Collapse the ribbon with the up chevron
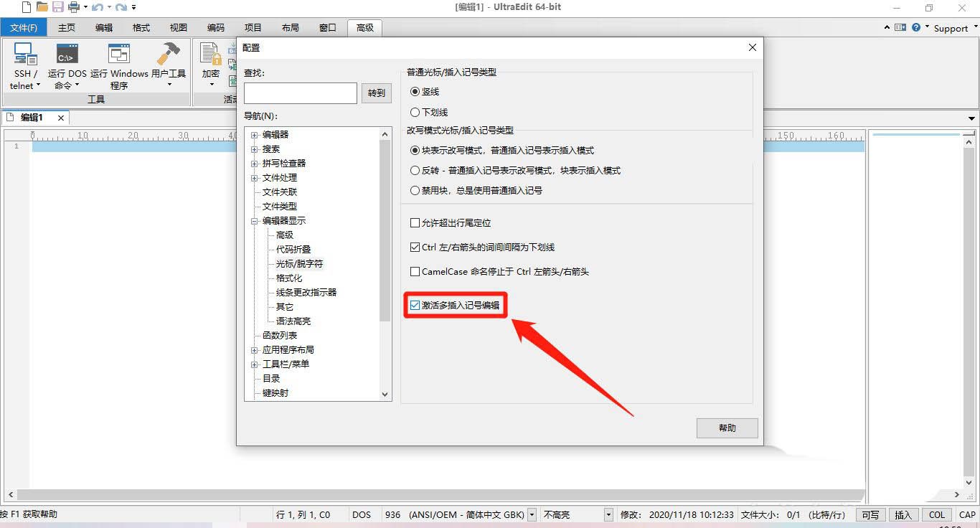 pos(887,27)
